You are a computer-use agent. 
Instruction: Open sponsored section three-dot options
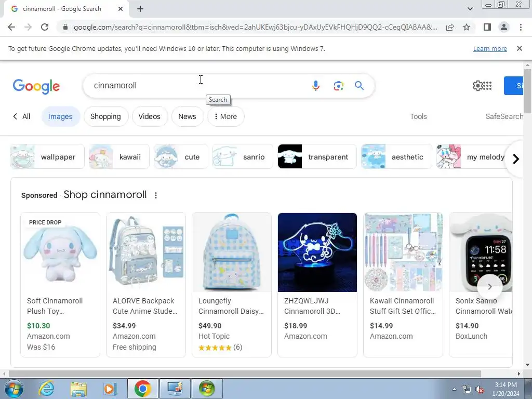[156, 195]
